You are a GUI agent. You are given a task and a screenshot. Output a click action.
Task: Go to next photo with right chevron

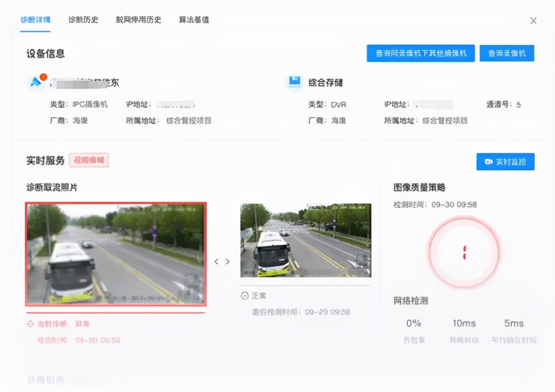point(227,262)
